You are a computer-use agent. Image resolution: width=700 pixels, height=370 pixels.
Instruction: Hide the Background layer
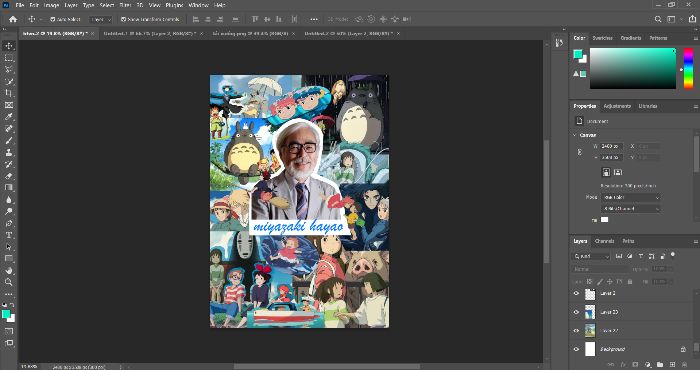click(576, 349)
